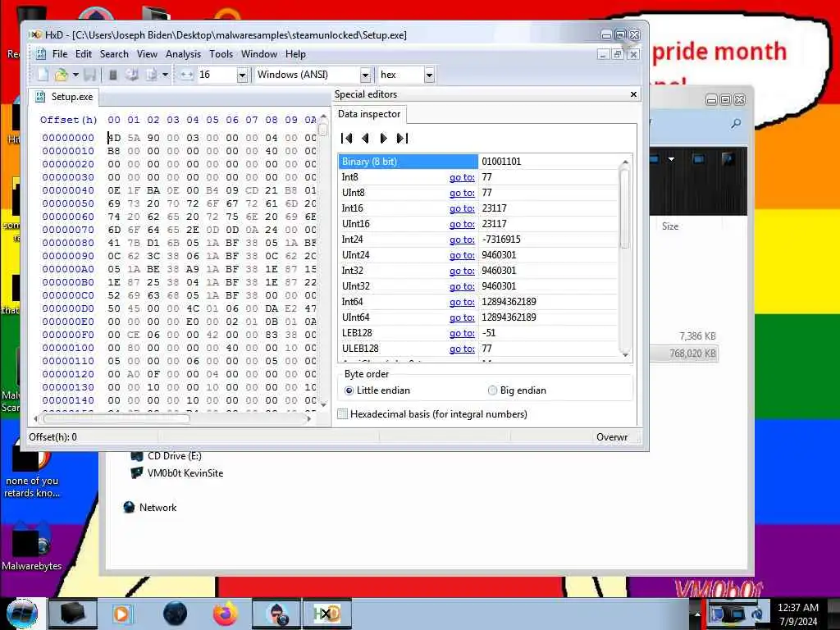Image resolution: width=840 pixels, height=630 pixels.
Task: Click the Int24 value -7316915
Action: 501,240
